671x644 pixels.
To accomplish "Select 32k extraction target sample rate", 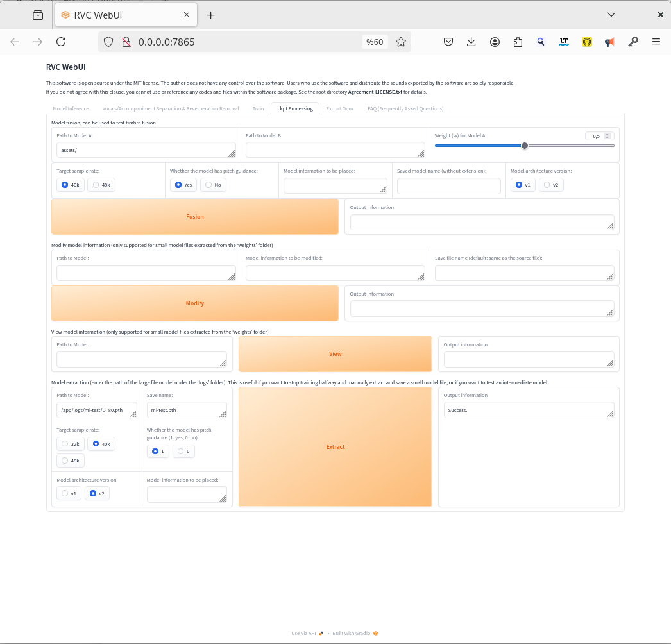I will pos(70,444).
